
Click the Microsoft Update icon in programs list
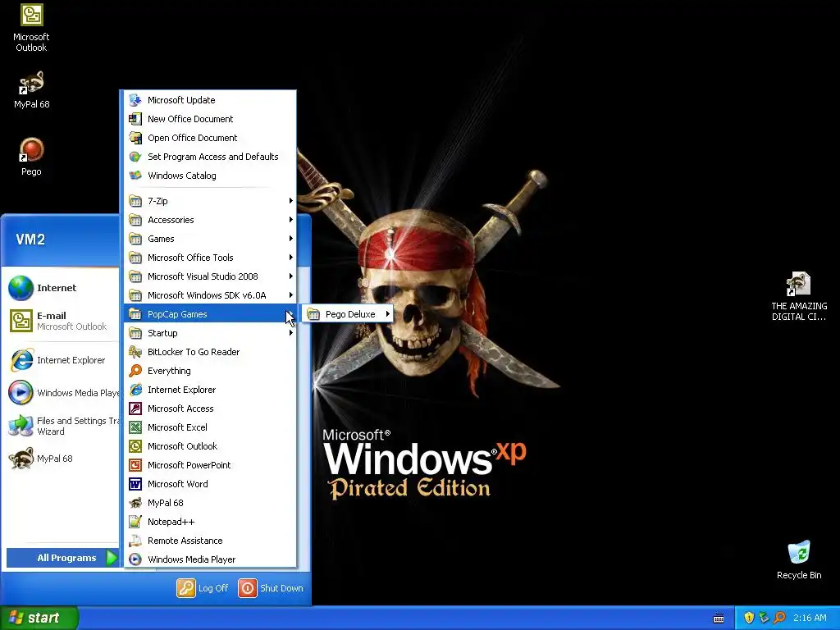(135, 100)
